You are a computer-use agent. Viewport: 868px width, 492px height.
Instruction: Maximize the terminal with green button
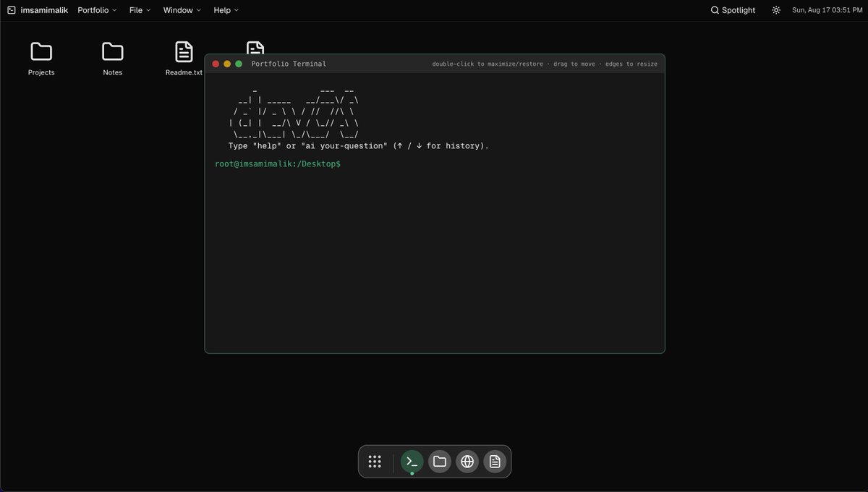click(x=239, y=64)
